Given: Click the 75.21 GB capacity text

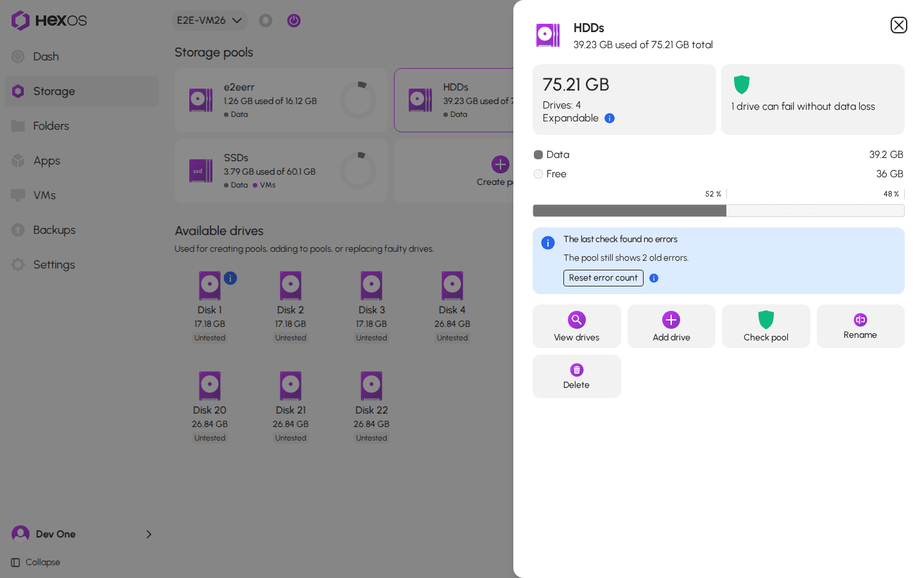Looking at the screenshot, I should pyautogui.click(x=576, y=85).
